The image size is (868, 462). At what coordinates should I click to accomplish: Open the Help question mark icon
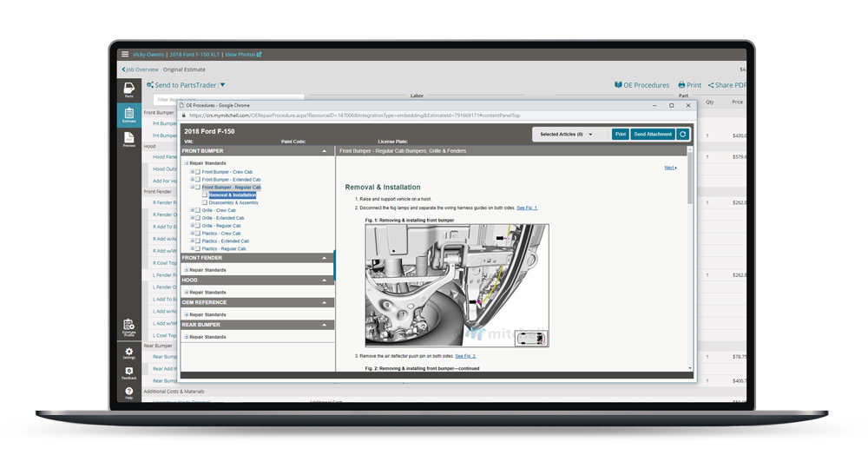point(128,393)
